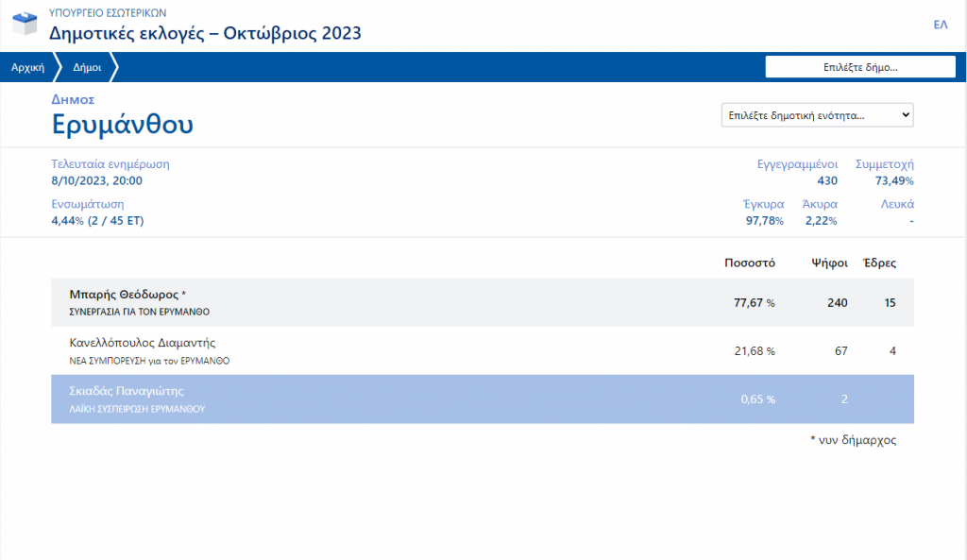
Task: Click the 240 votes value
Action: tap(838, 303)
